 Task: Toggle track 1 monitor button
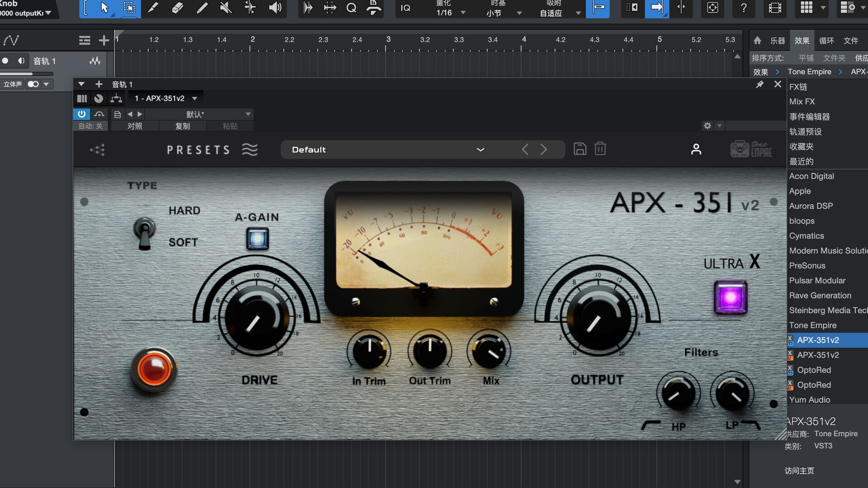(x=21, y=61)
